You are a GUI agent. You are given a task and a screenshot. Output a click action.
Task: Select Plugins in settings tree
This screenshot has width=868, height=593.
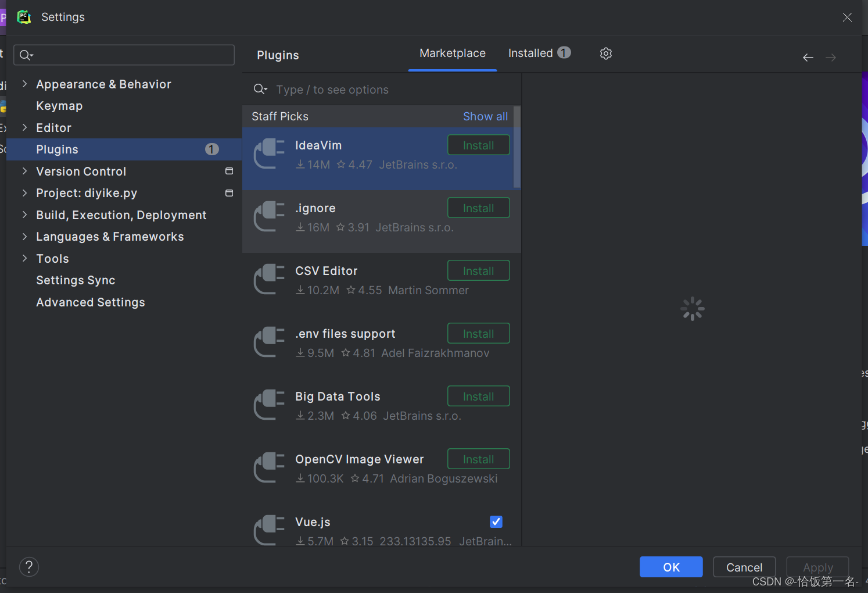124,149
